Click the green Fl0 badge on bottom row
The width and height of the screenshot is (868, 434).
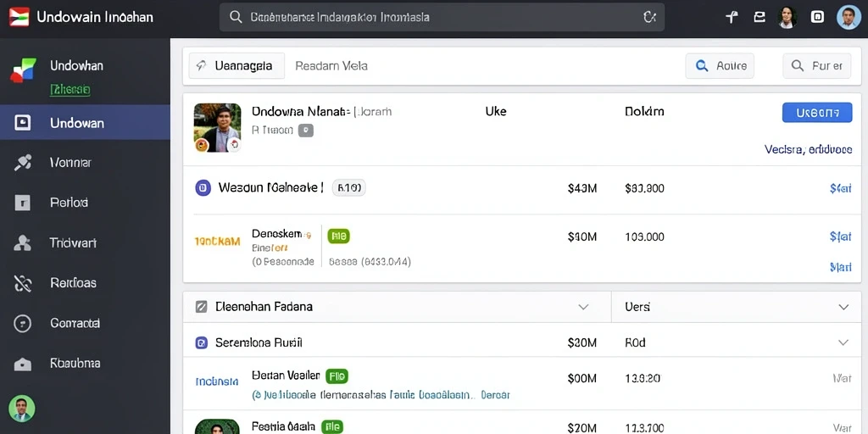coord(332,427)
